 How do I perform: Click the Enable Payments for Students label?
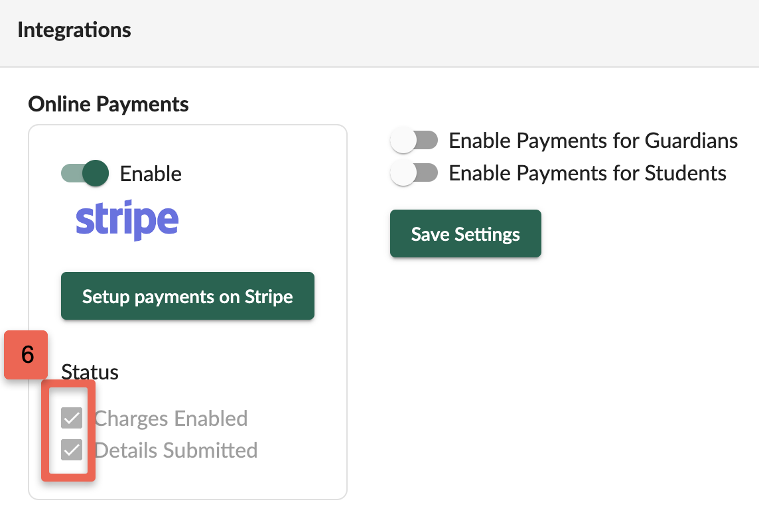click(x=587, y=173)
